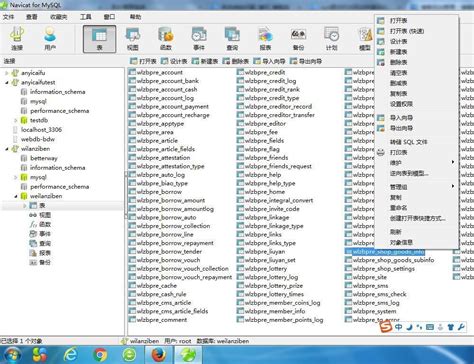Select localhost_3306 connection in tree
Viewport: 474px width, 364px height.
pos(41,130)
